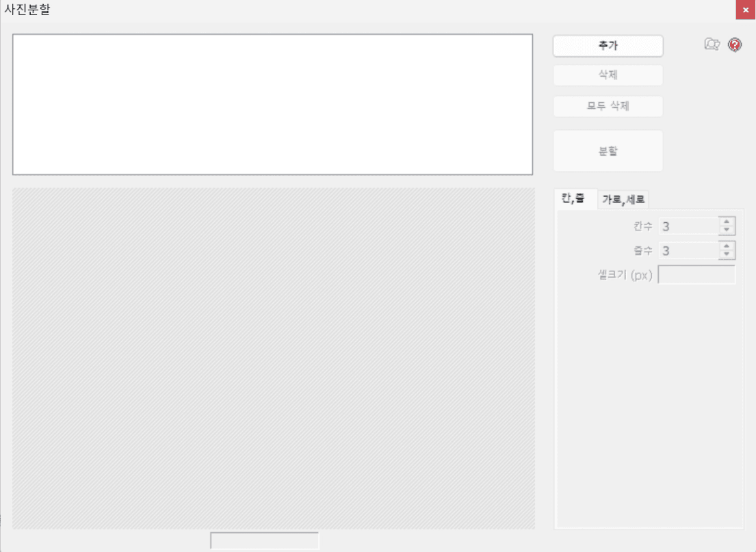The image size is (756, 552).
Task: Switch to the 칸,줄 tab
Action: [x=574, y=198]
